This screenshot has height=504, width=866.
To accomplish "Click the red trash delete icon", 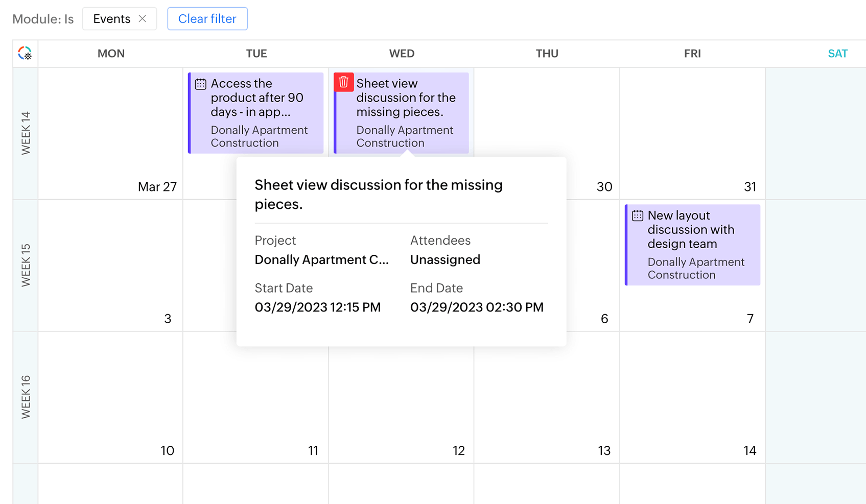I will pos(343,82).
